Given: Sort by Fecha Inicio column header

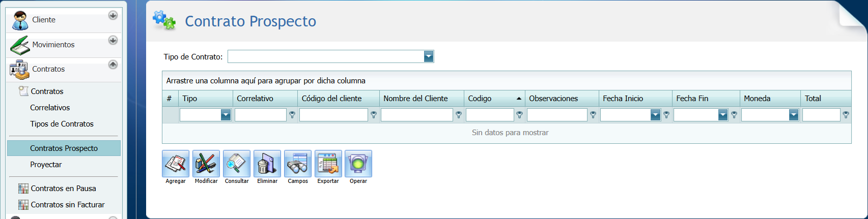Looking at the screenshot, I should click(x=635, y=99).
